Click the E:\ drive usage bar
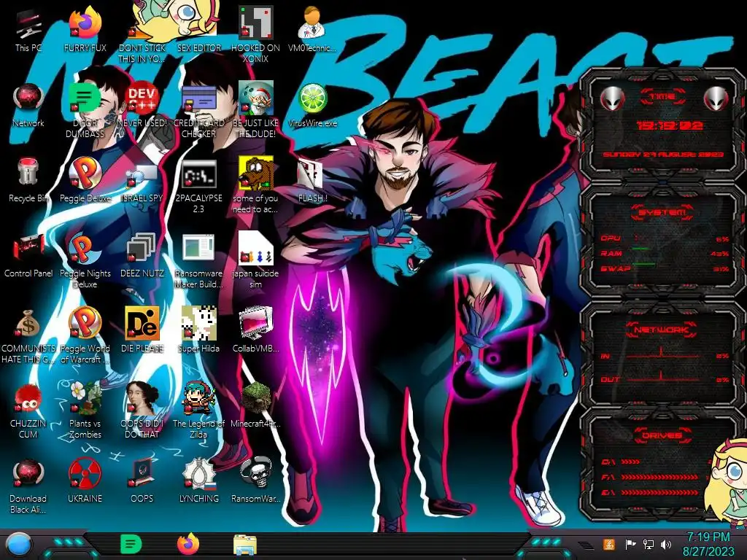Viewport: 747px width, 560px height. (659, 492)
